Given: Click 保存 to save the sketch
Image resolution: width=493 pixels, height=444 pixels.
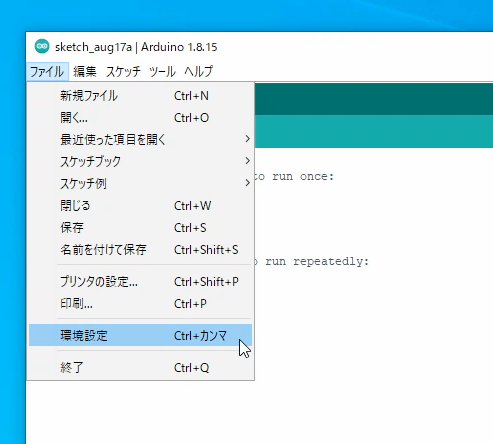Looking at the screenshot, I should pos(140,228).
